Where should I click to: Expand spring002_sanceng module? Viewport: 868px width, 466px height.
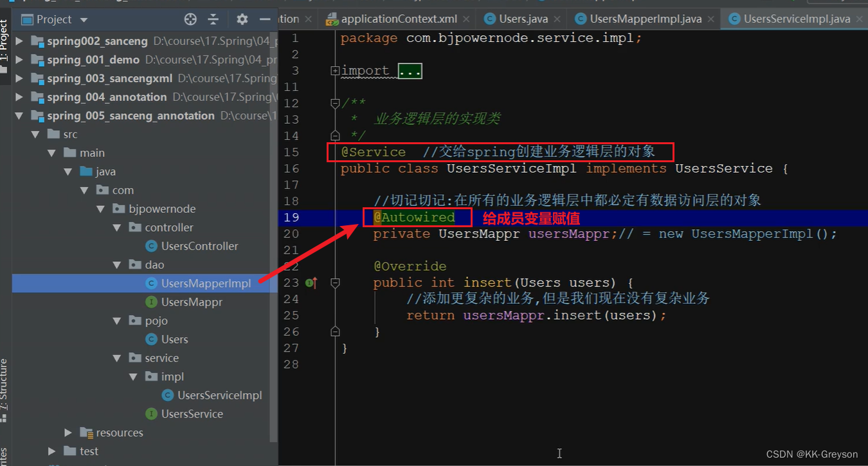(x=19, y=41)
